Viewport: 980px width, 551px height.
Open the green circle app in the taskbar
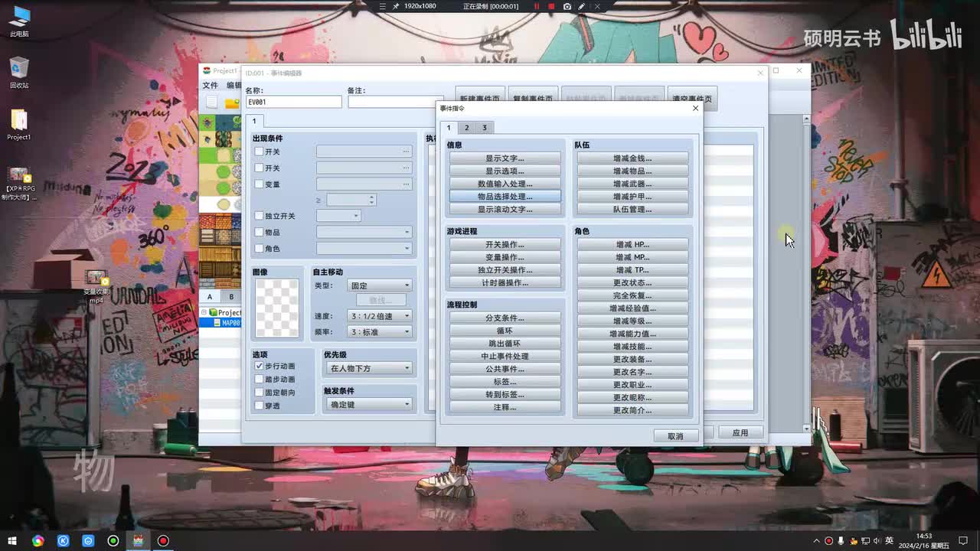(x=113, y=540)
